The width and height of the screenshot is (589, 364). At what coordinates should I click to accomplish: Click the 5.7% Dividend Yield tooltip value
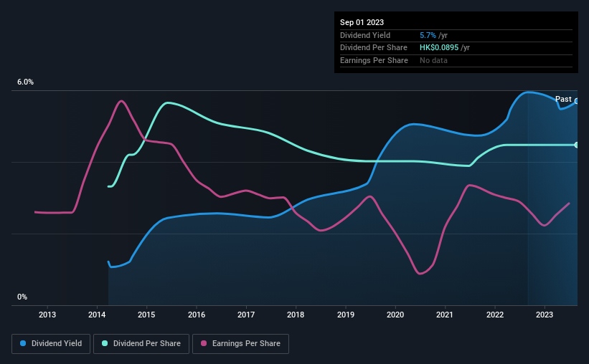click(428, 35)
